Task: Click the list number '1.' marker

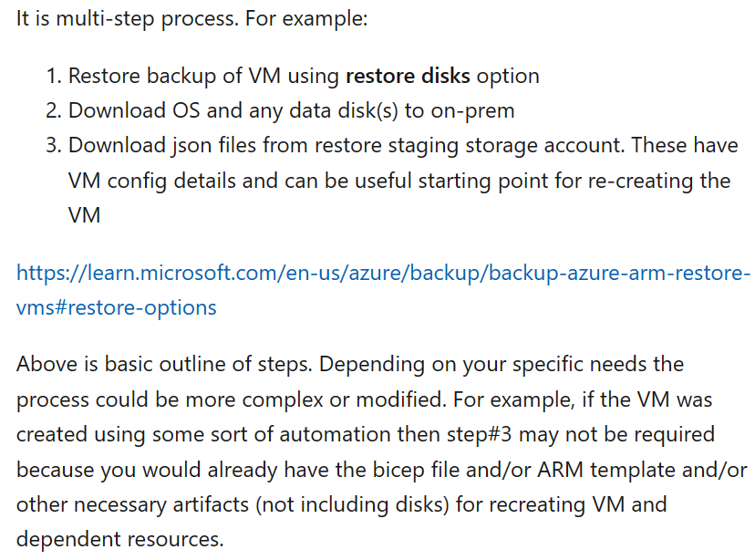Action: click(54, 76)
